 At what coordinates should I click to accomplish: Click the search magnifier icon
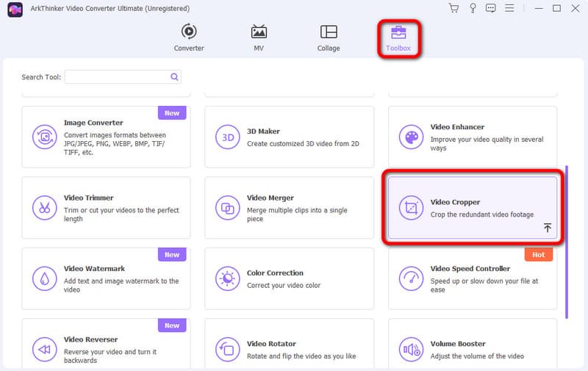pyautogui.click(x=174, y=77)
